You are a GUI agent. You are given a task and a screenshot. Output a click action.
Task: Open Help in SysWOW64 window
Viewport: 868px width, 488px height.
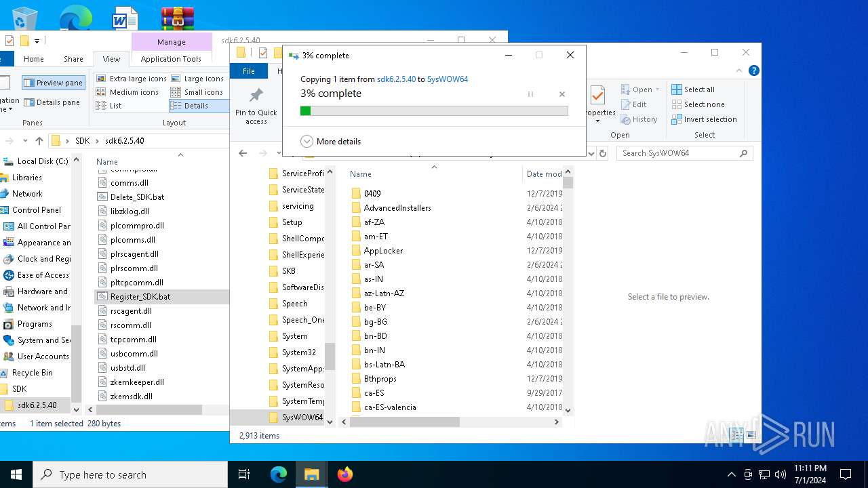(753, 70)
